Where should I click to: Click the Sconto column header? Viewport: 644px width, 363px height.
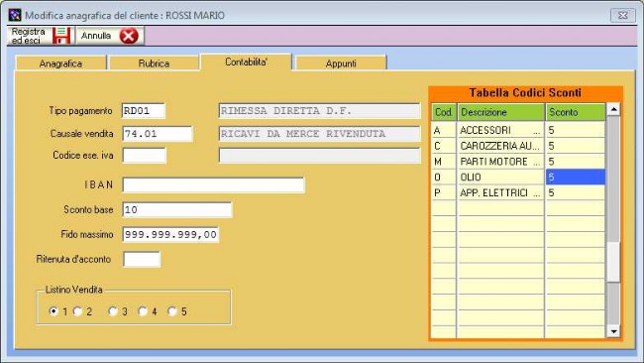[576, 112]
